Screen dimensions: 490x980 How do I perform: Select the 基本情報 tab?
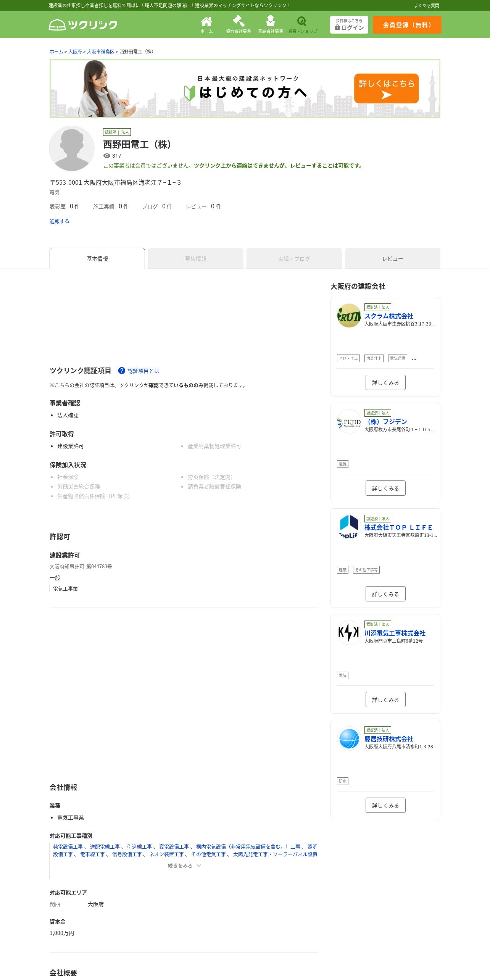coord(97,258)
